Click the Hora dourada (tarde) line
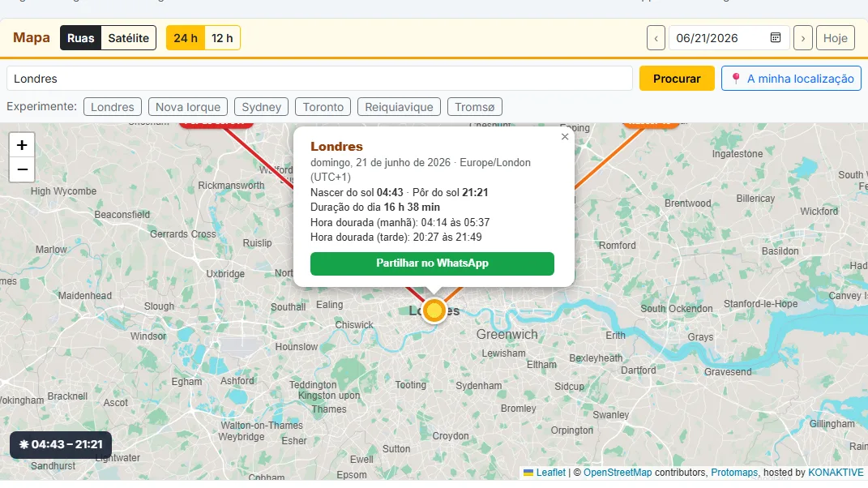The height and width of the screenshot is (488, 868). [x=396, y=238]
